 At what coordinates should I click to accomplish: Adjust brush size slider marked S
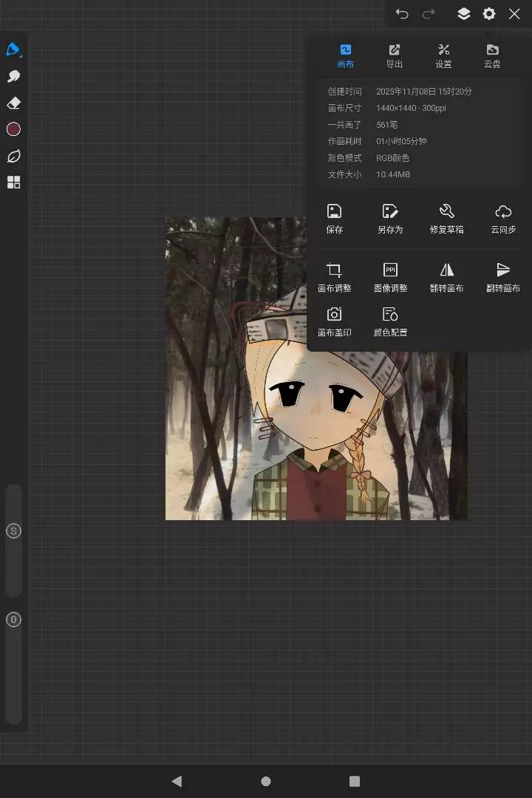(13, 531)
